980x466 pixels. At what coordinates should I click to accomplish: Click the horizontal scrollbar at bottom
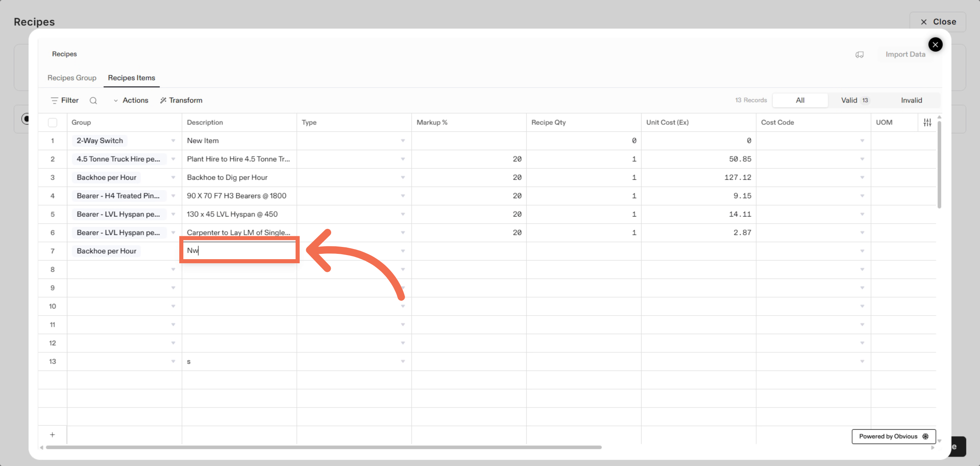coord(323,447)
